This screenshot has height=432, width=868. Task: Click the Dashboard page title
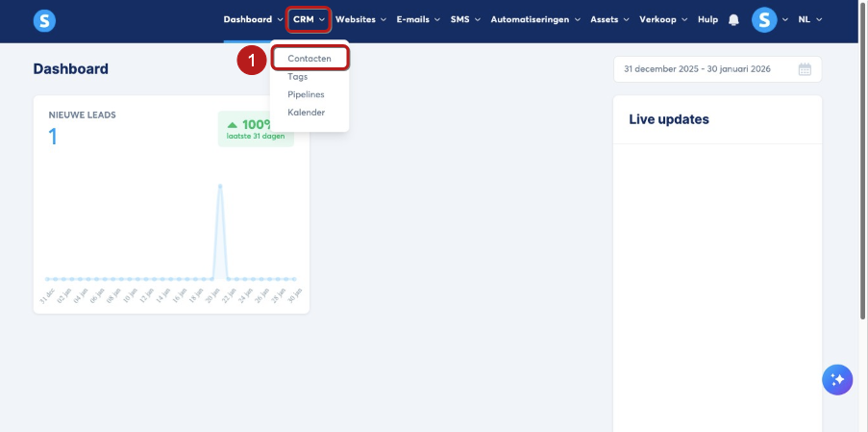71,69
